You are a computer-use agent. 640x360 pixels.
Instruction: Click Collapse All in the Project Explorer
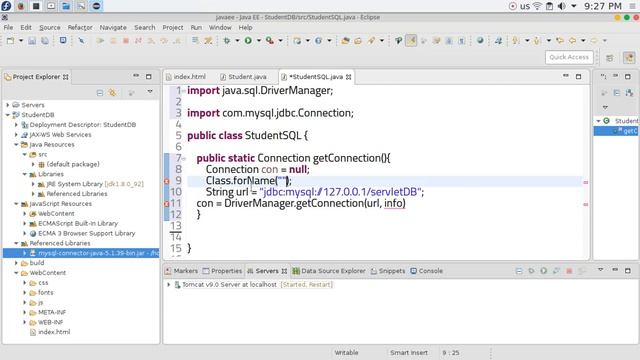100,93
